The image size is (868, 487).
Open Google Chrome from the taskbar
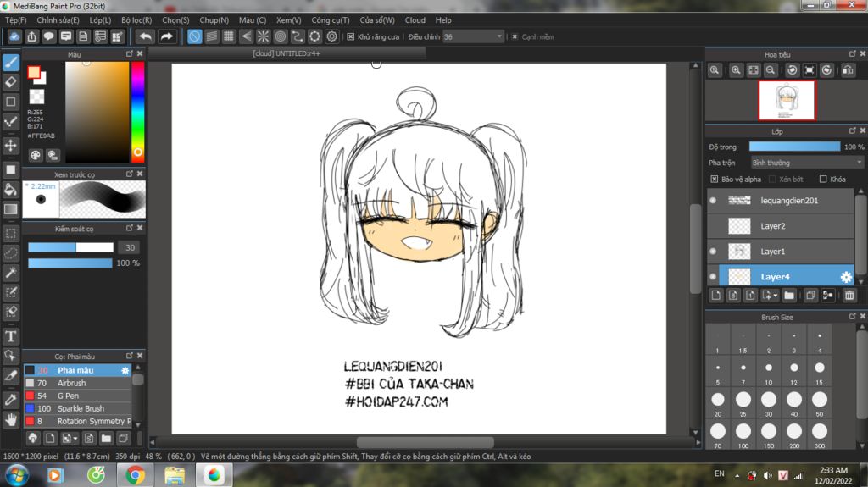pyautogui.click(x=134, y=474)
